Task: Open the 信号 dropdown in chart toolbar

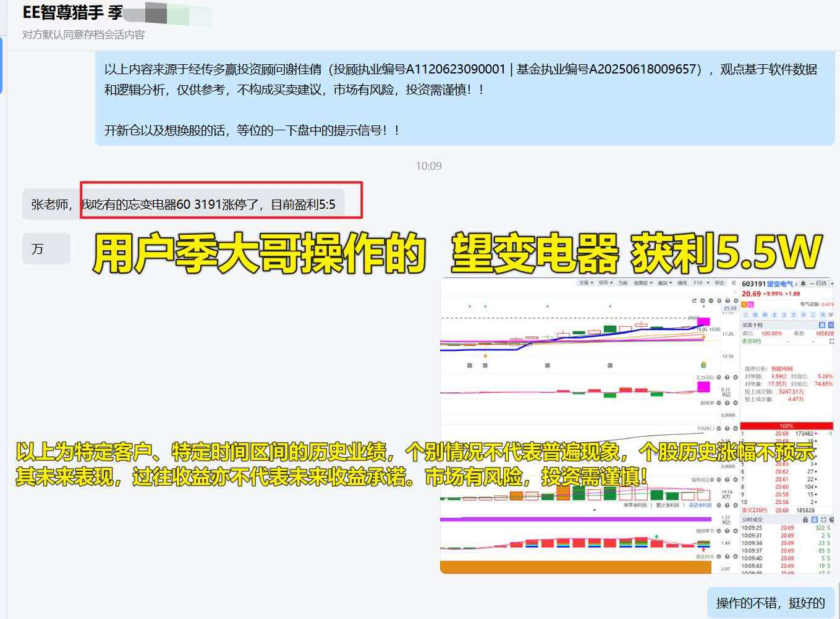Action: pyautogui.click(x=604, y=283)
